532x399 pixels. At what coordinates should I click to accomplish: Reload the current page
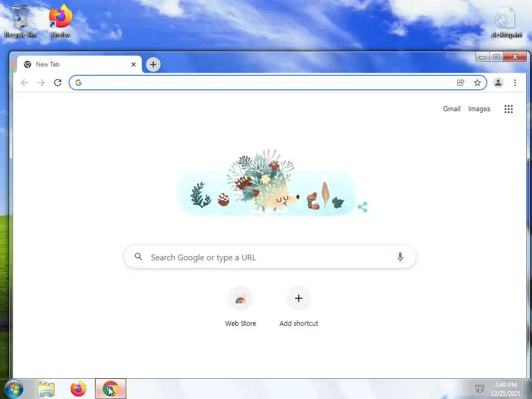(58, 83)
